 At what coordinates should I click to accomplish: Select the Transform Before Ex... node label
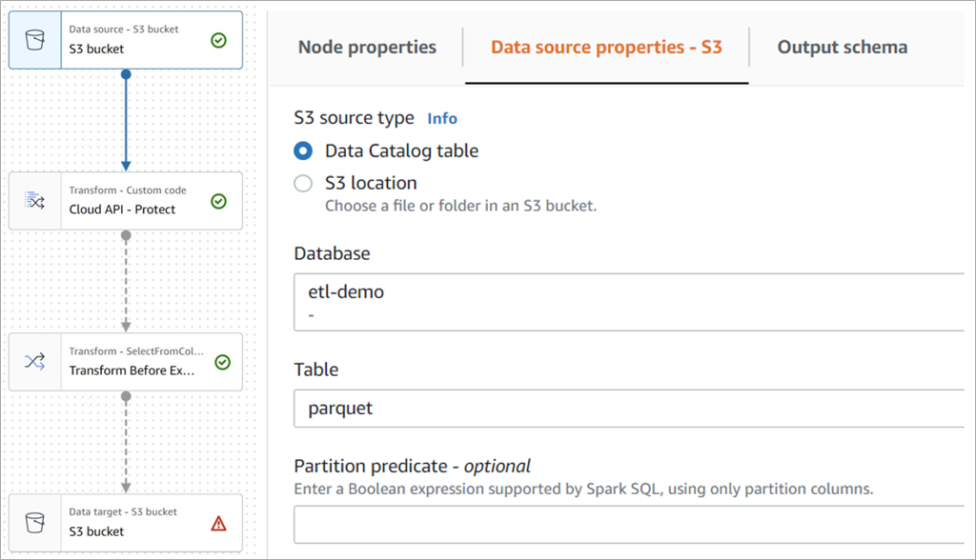click(132, 370)
